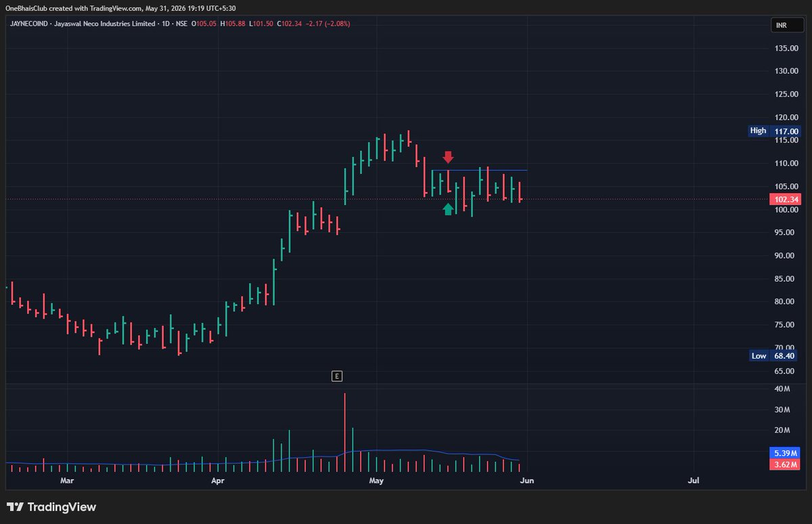Click the High 117.00 price label
The image size is (812, 524).
pos(775,131)
